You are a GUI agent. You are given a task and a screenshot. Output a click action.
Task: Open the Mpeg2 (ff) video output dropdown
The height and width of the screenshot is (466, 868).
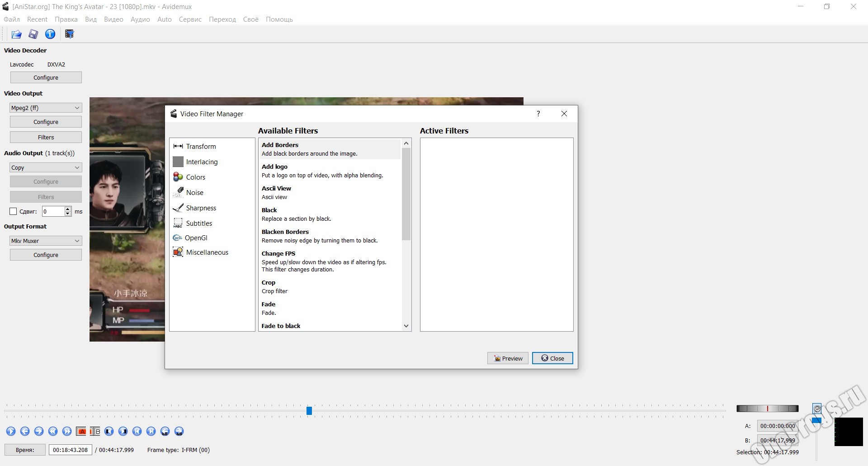46,108
